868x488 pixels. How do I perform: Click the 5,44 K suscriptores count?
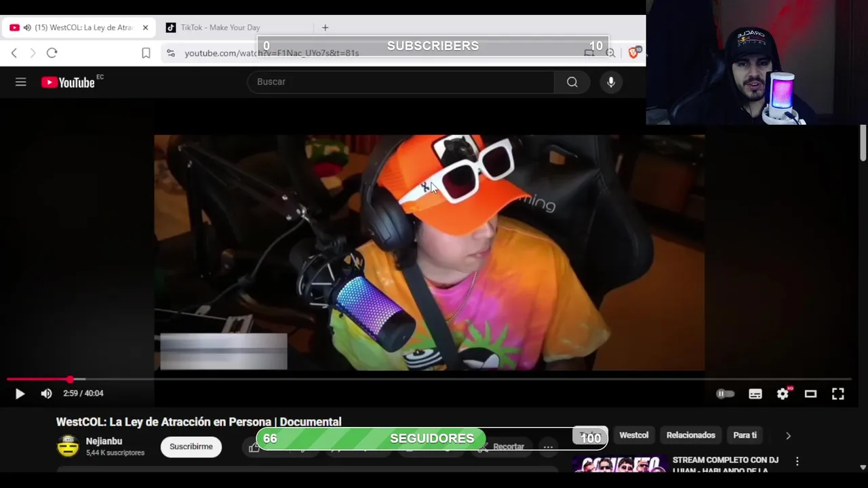[115, 453]
